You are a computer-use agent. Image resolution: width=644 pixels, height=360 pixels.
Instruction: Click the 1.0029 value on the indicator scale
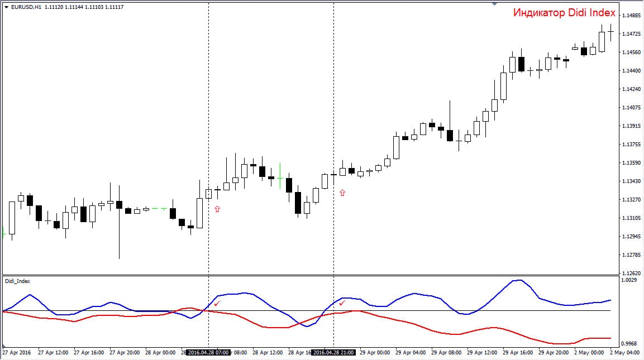point(629,280)
